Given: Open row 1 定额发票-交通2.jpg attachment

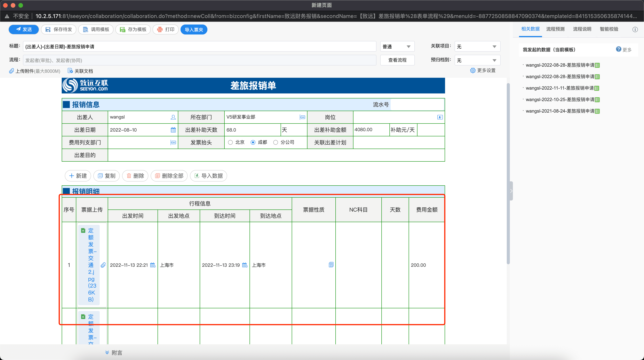Looking at the screenshot, I should [x=89, y=265].
